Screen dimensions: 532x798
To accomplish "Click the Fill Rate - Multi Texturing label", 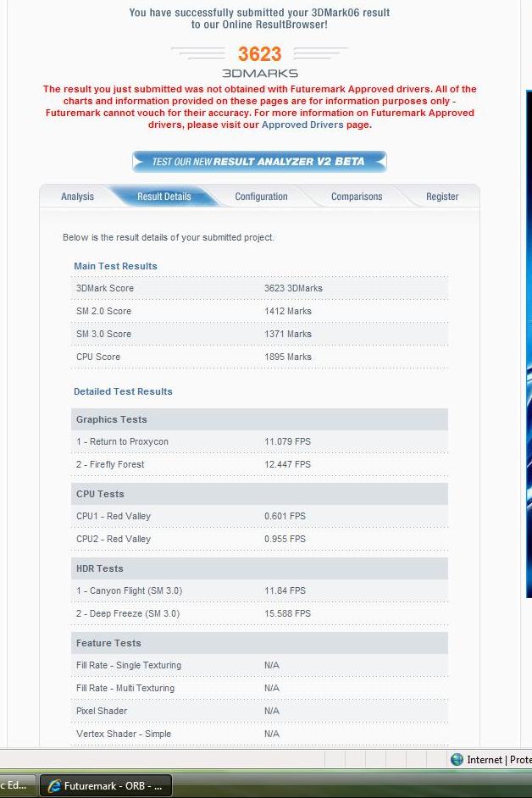I will (x=125, y=688).
